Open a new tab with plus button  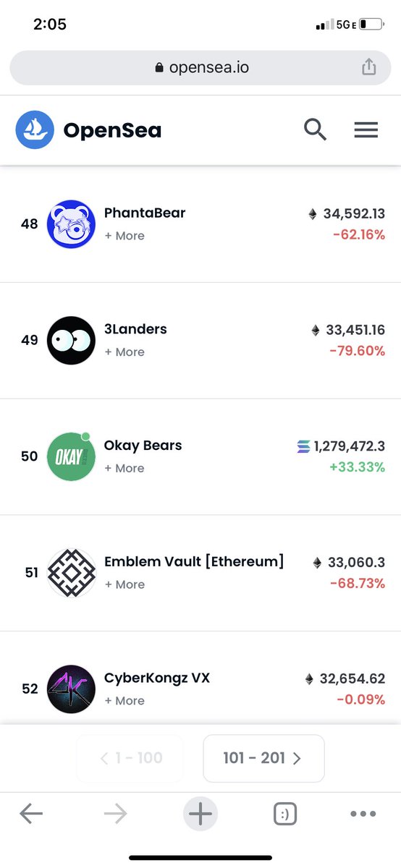click(x=200, y=814)
